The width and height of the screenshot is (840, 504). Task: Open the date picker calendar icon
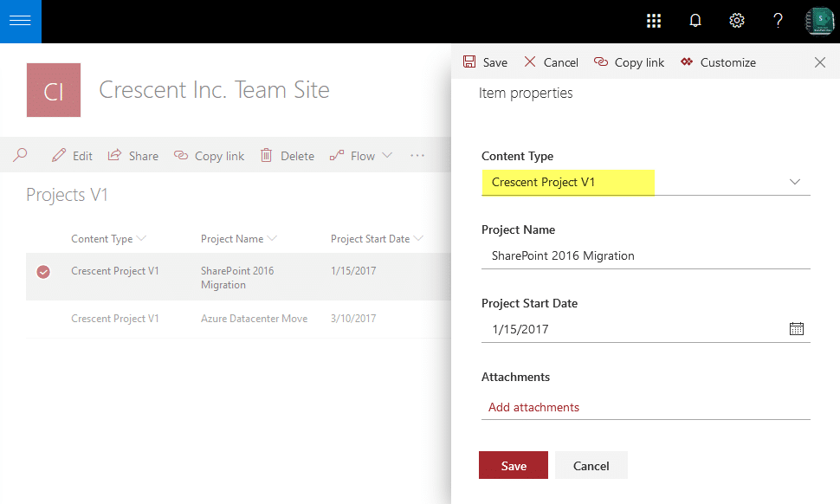[x=796, y=329]
